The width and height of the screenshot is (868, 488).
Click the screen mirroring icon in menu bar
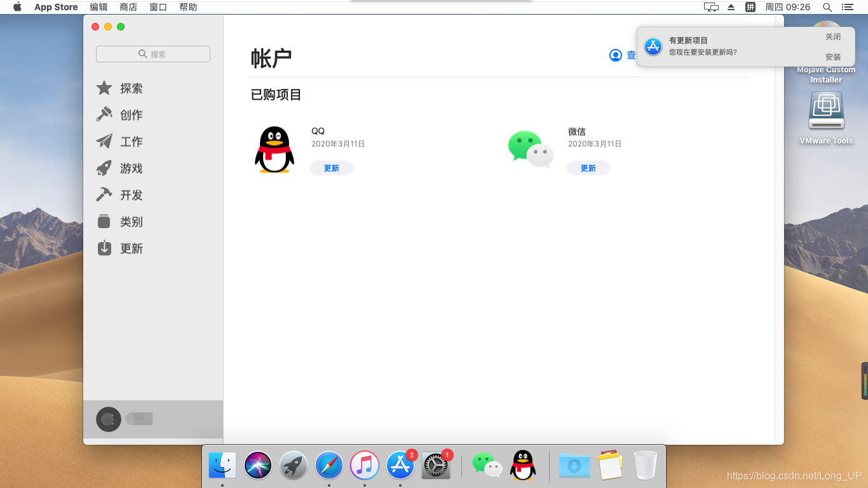pos(711,7)
